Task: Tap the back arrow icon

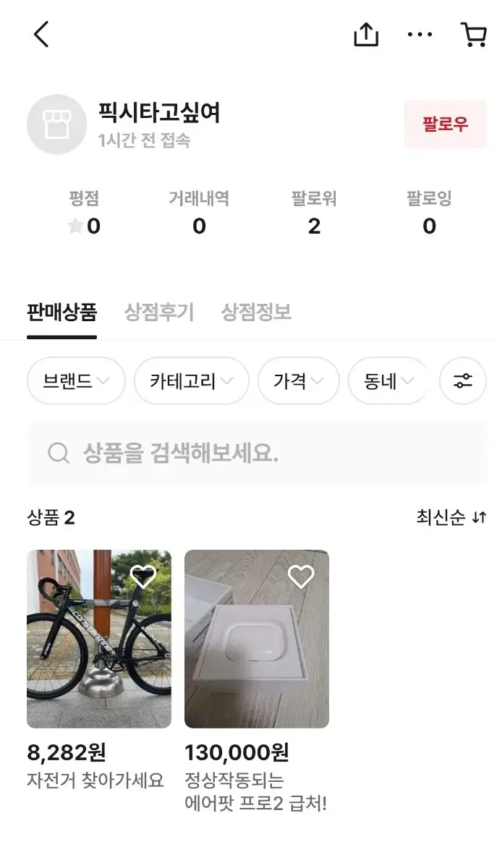Action: click(41, 34)
